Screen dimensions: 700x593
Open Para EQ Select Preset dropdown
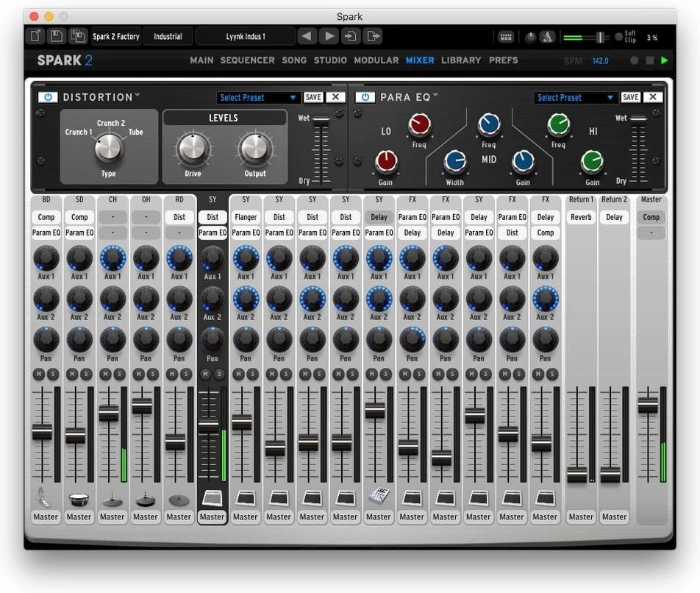coord(574,97)
